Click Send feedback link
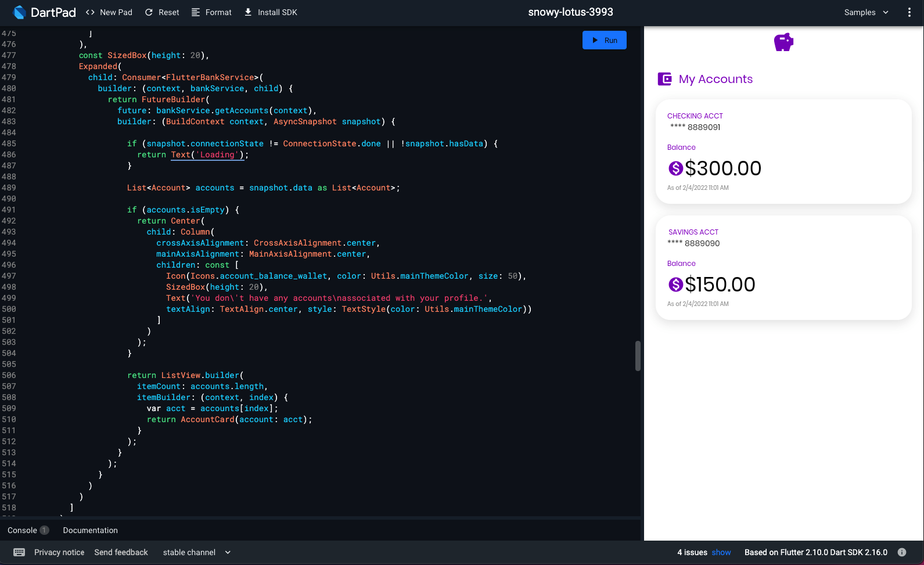924x565 pixels. [x=121, y=552]
